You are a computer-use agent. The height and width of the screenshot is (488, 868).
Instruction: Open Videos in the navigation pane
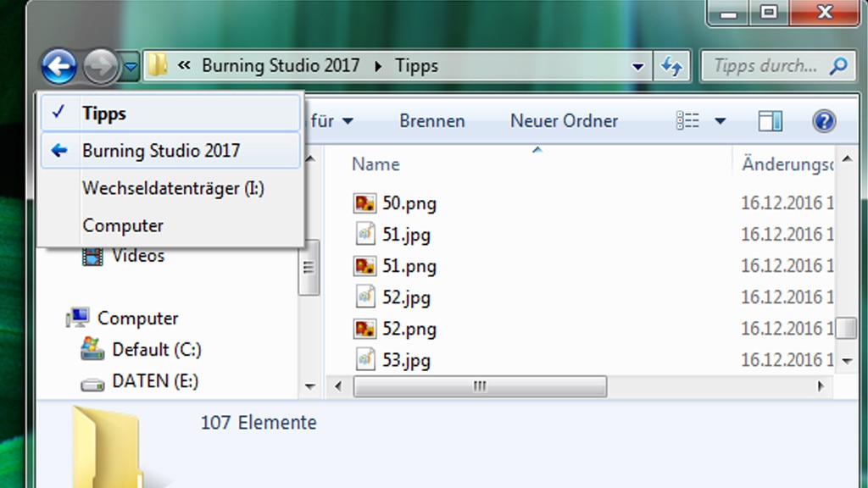[138, 256]
